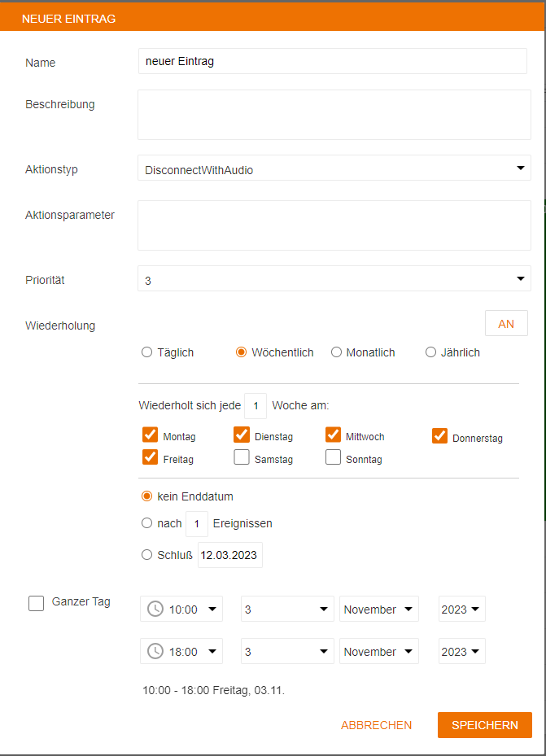Open the end month November dropdown
Screen dimensions: 546x756
tap(379, 651)
